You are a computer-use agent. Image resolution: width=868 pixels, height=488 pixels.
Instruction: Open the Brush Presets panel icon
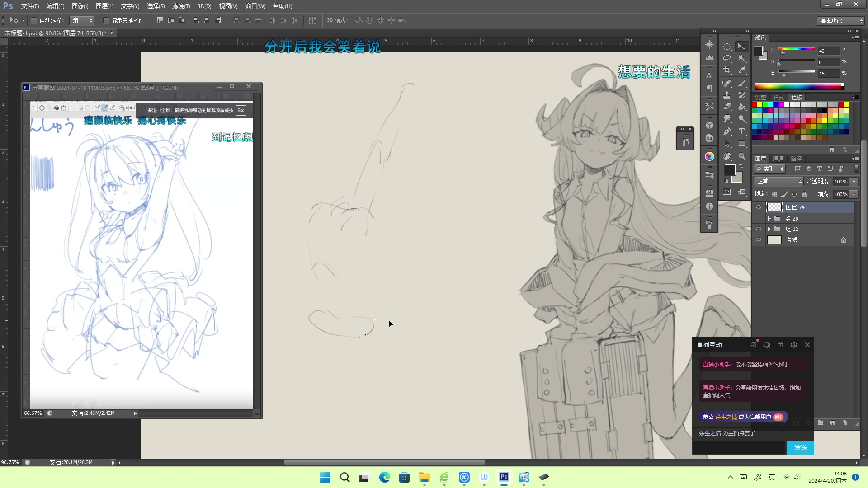pos(709,175)
